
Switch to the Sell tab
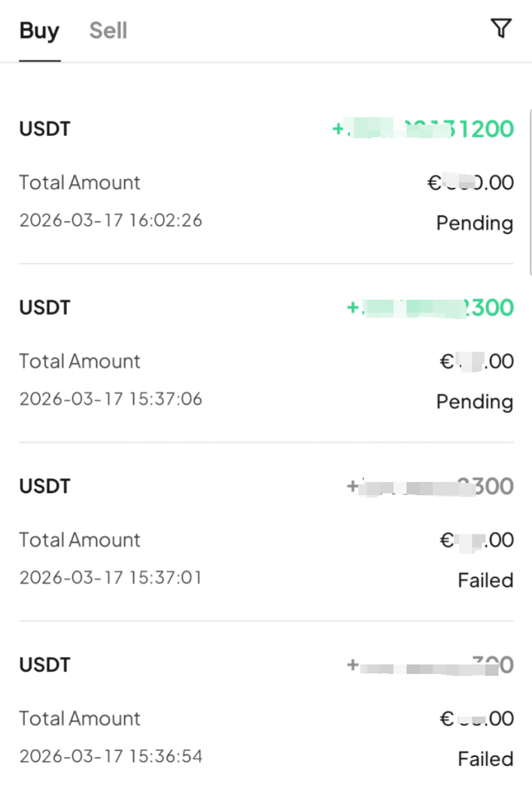(x=108, y=31)
